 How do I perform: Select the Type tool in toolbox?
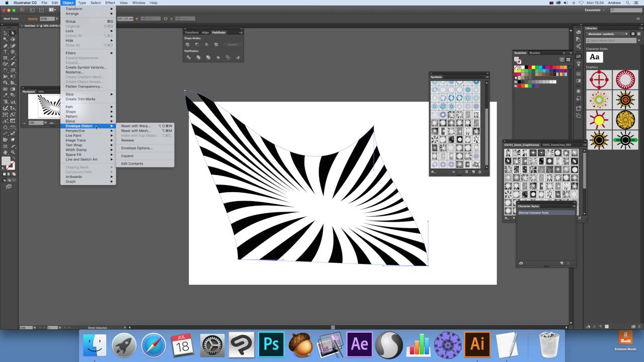[x=5, y=52]
